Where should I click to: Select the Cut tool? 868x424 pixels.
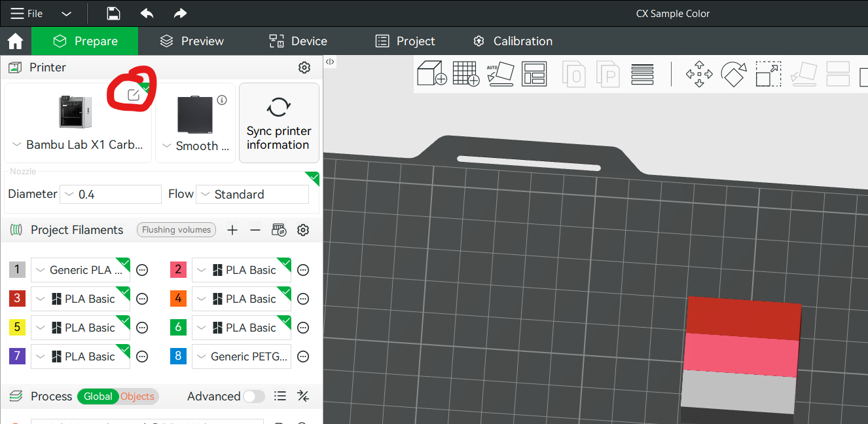(x=838, y=74)
